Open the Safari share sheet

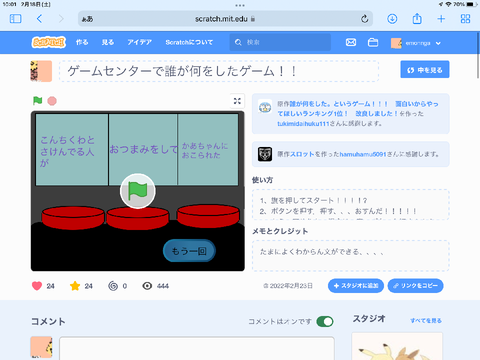tap(417, 18)
